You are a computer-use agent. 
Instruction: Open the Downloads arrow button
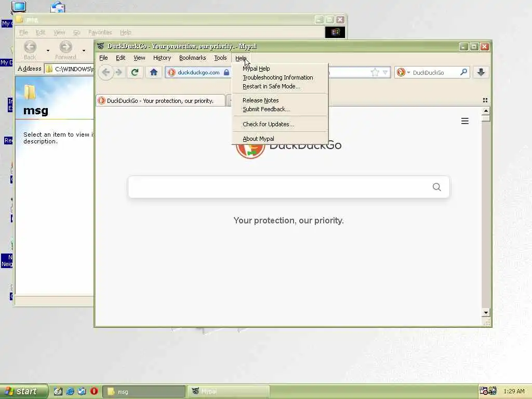pos(481,72)
